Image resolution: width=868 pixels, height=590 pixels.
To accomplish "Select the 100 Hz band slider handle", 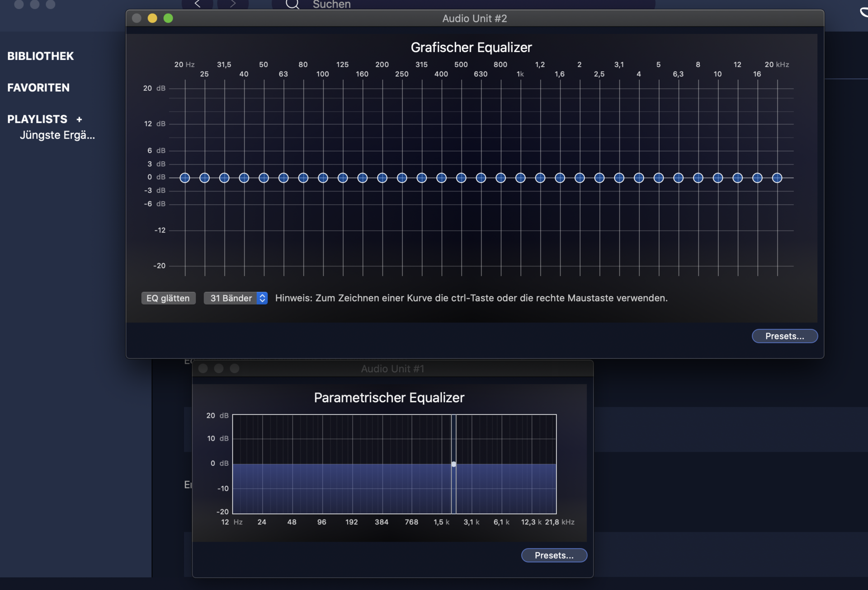I will (323, 178).
